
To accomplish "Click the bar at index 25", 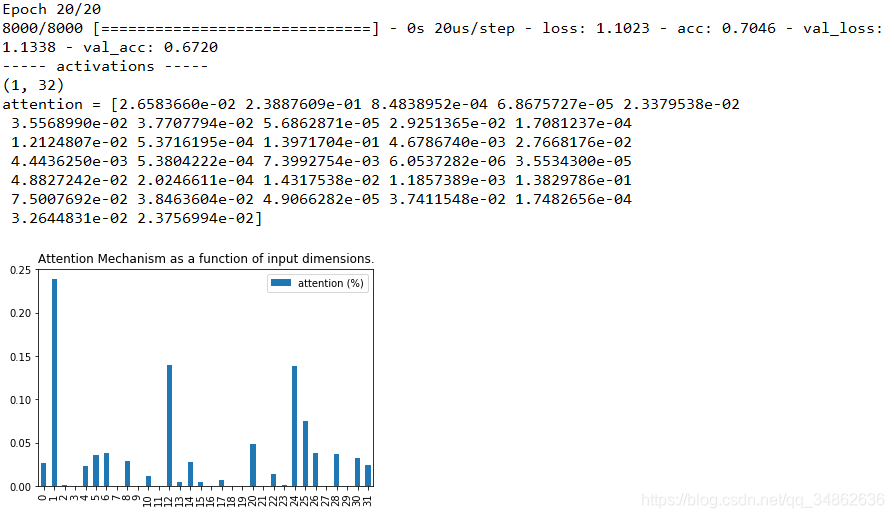I will coord(306,454).
